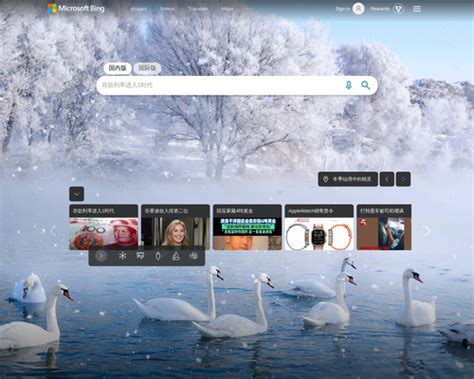The height and width of the screenshot is (379, 474).
Task: Show previous background image
Action: 387,179
